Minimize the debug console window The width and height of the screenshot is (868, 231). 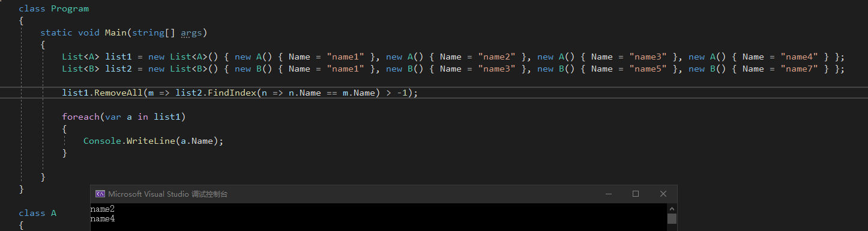click(609, 194)
